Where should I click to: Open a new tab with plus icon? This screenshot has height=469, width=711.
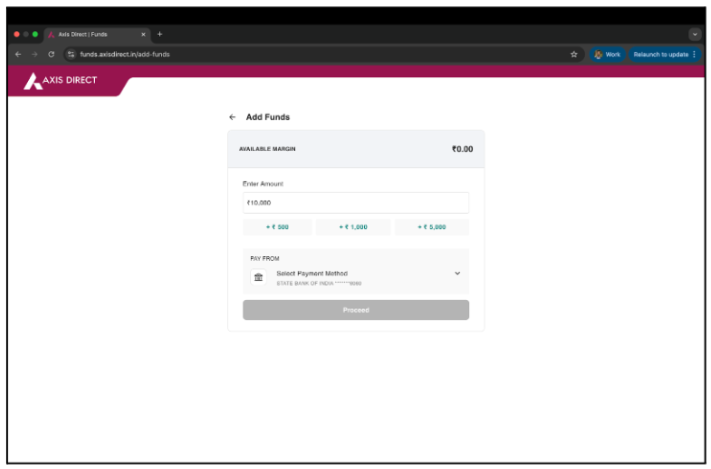click(159, 34)
